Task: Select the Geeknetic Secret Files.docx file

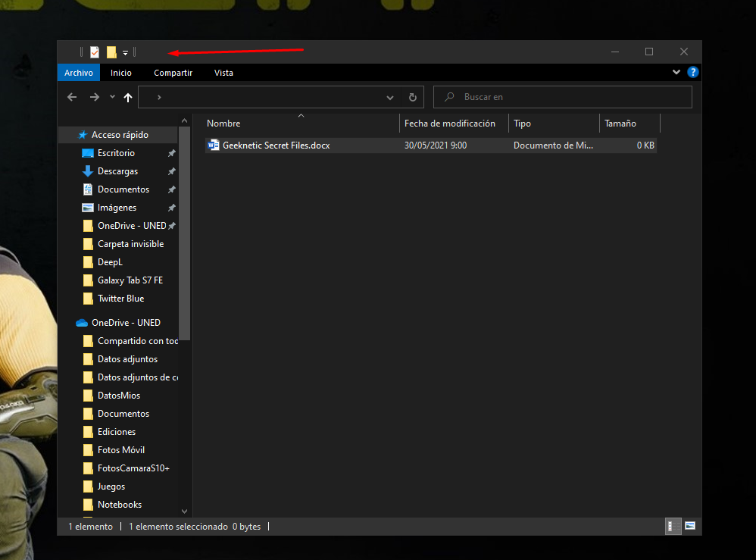Action: coord(276,145)
